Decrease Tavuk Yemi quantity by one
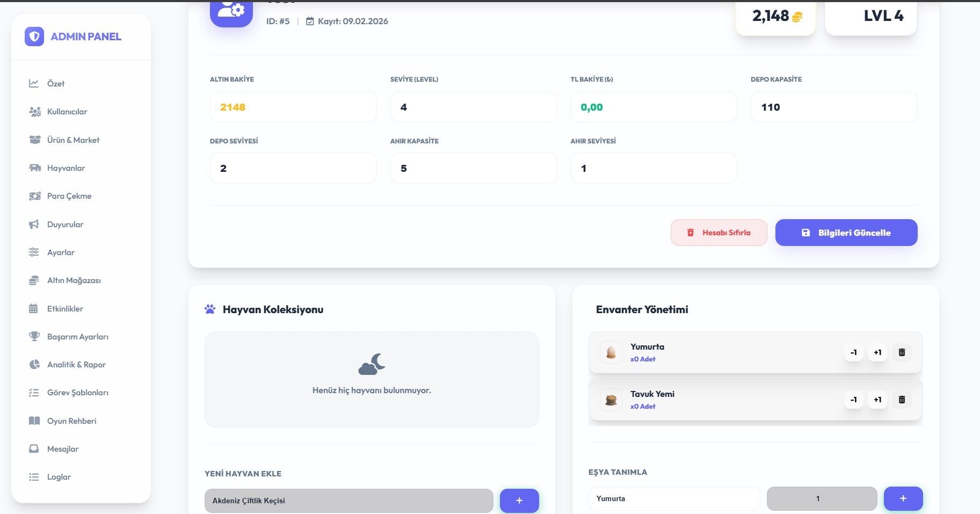 click(x=853, y=400)
